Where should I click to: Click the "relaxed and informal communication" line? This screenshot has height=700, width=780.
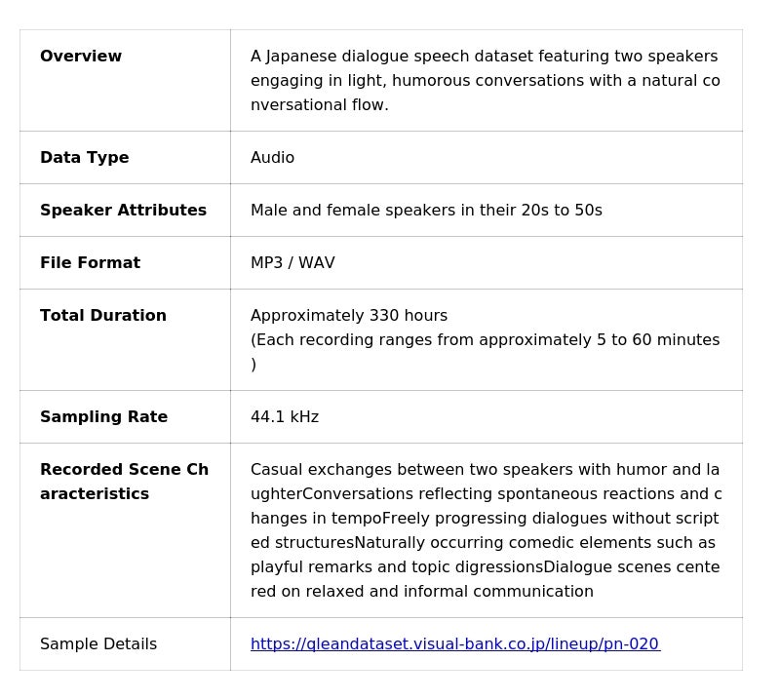(x=421, y=592)
